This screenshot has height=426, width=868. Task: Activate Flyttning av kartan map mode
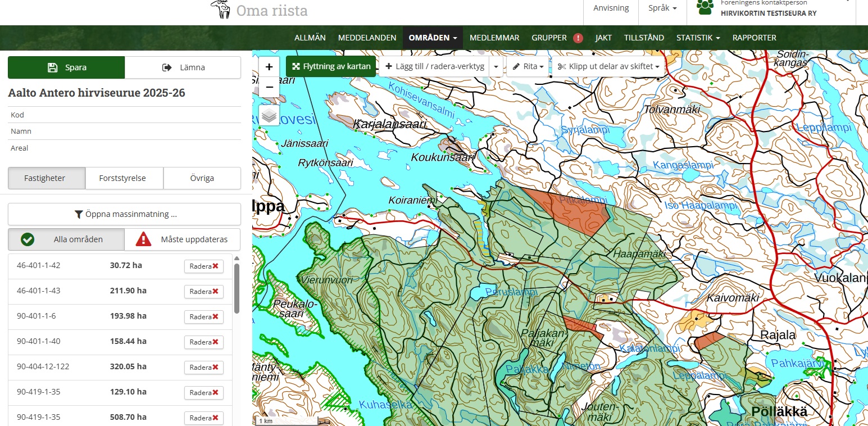pos(331,66)
